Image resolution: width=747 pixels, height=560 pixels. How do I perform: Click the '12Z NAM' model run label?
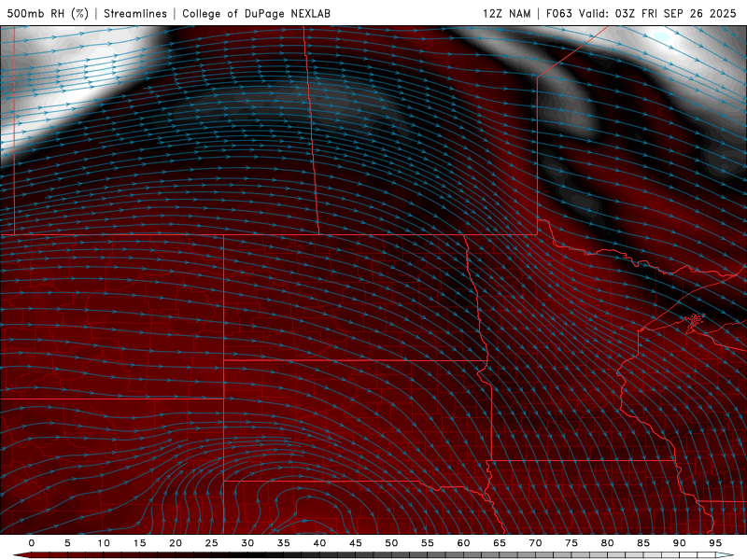click(507, 13)
